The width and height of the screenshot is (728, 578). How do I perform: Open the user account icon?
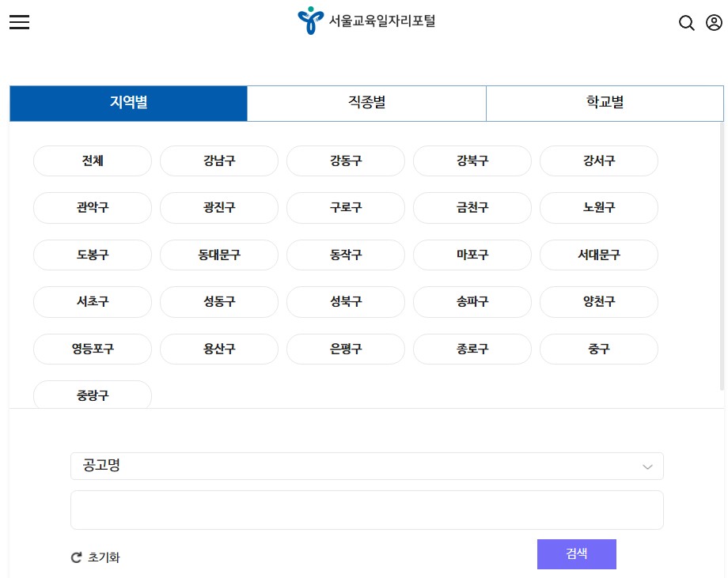(x=713, y=23)
